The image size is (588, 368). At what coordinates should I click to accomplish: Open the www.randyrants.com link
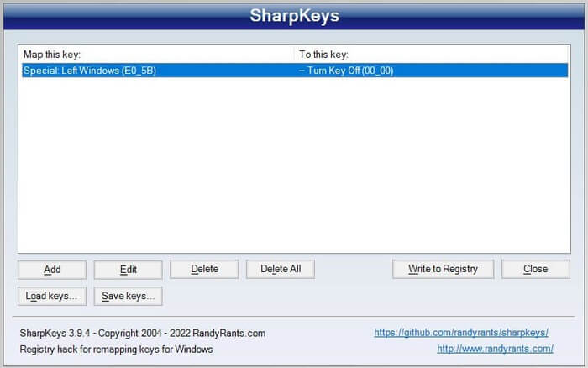[x=495, y=349]
